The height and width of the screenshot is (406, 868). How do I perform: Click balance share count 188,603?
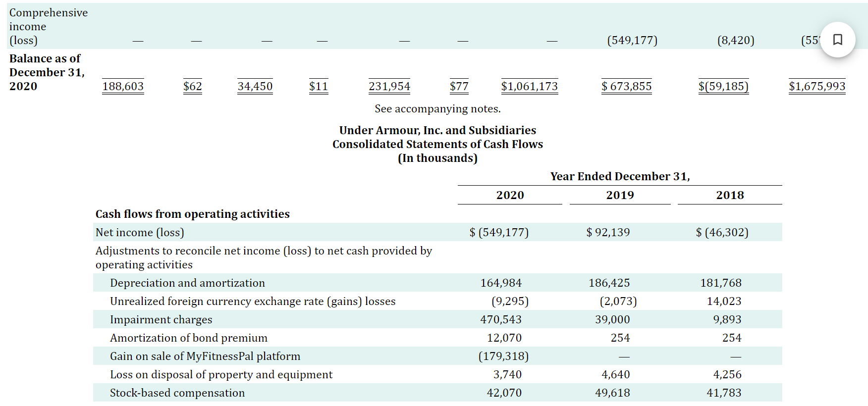(x=123, y=86)
